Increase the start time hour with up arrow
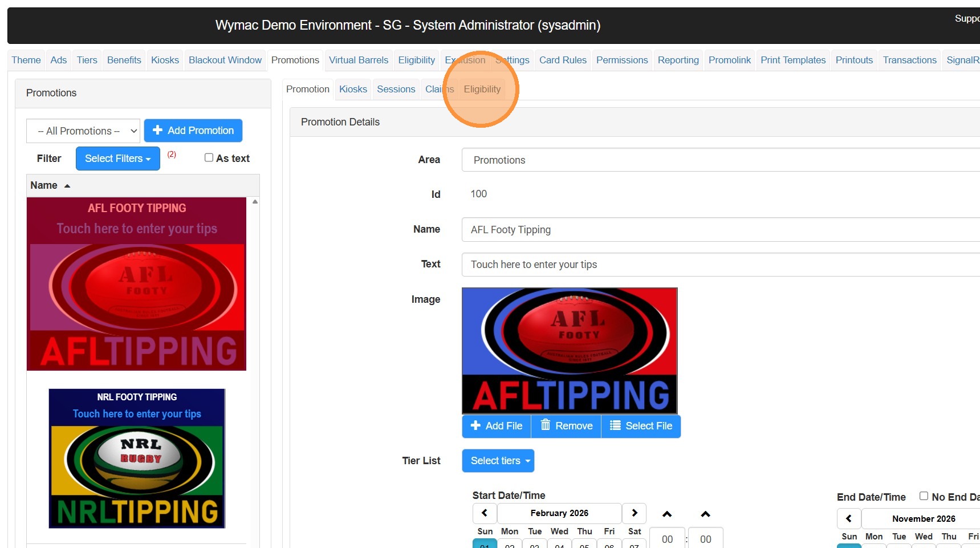 (667, 514)
